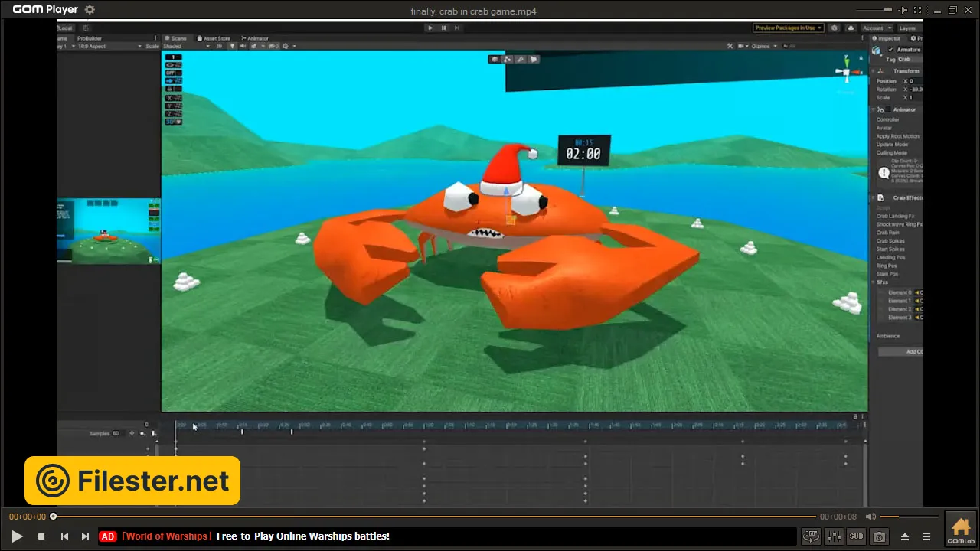Open file via the eject icon
The height and width of the screenshot is (551, 980).
pos(905,536)
